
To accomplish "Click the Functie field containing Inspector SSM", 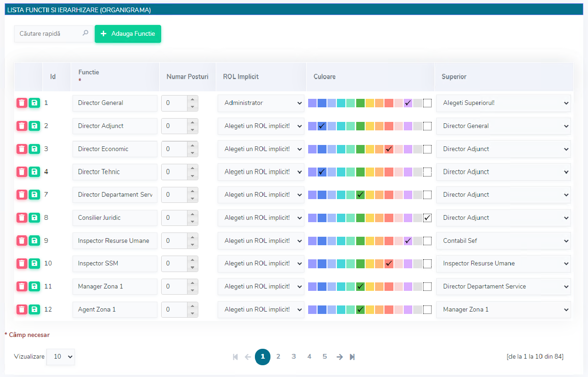I will (x=115, y=264).
